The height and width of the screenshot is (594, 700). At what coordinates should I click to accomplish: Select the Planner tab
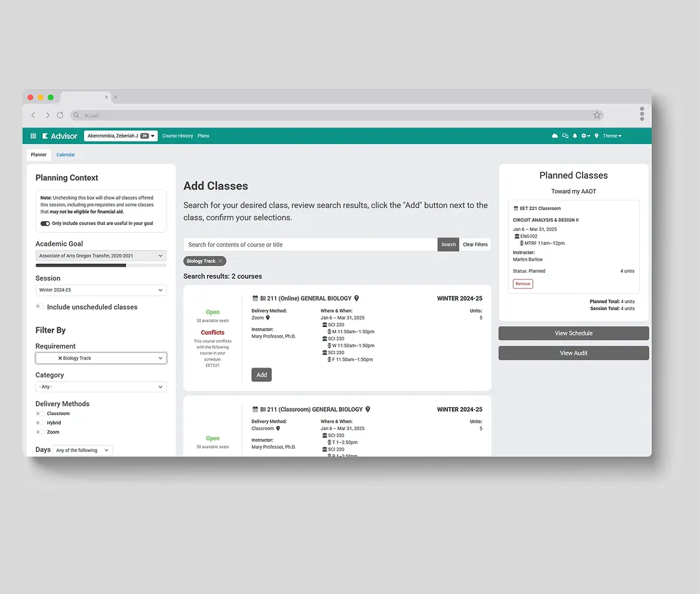click(x=39, y=154)
